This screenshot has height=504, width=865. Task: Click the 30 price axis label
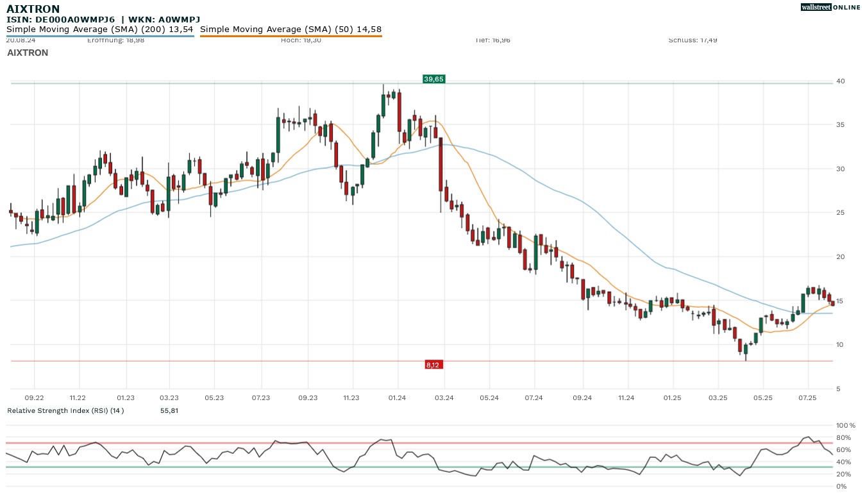tap(839, 169)
